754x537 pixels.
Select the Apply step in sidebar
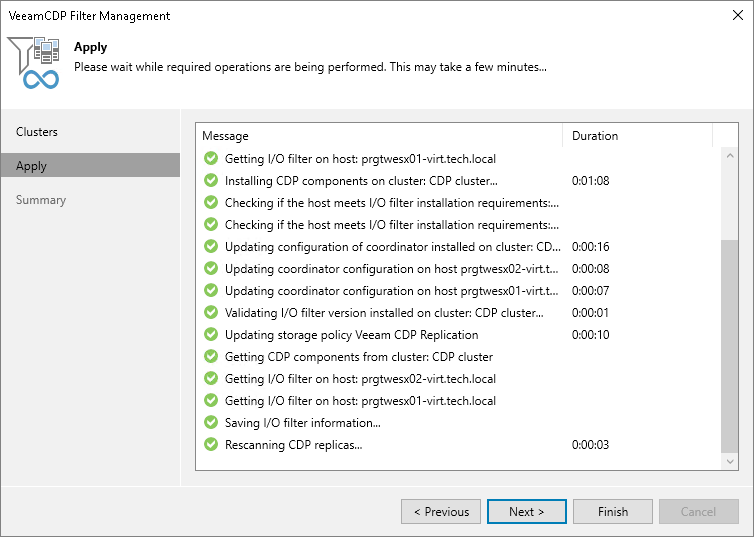tap(90, 165)
